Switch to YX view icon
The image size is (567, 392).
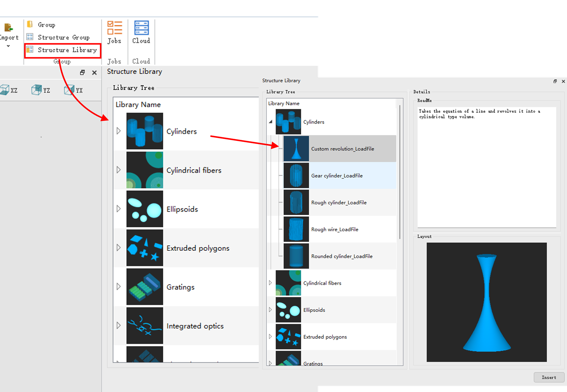[x=69, y=90]
